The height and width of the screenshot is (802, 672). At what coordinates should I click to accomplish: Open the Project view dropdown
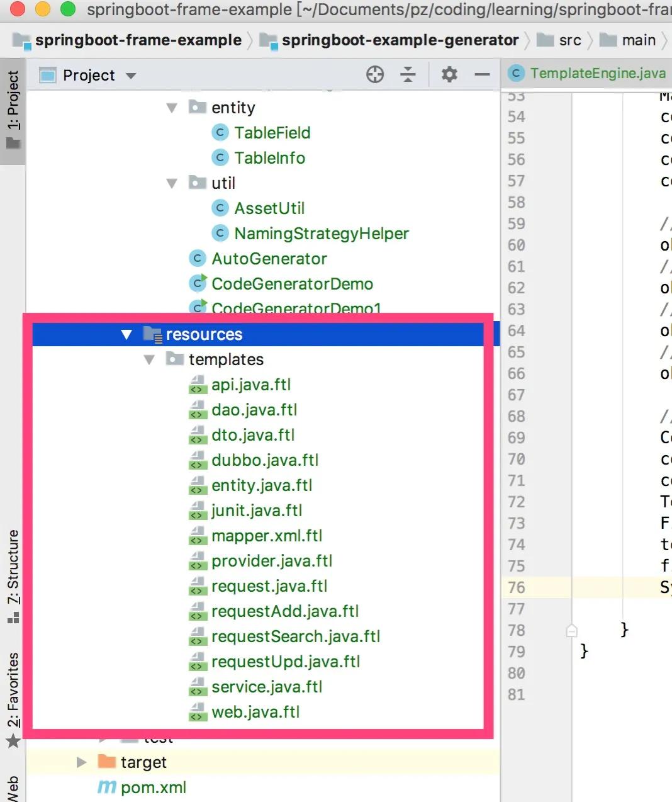coord(131,76)
